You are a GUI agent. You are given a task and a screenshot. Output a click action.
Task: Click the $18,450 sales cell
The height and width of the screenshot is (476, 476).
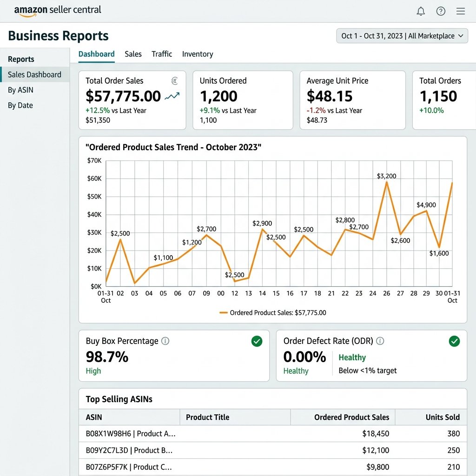point(376,434)
